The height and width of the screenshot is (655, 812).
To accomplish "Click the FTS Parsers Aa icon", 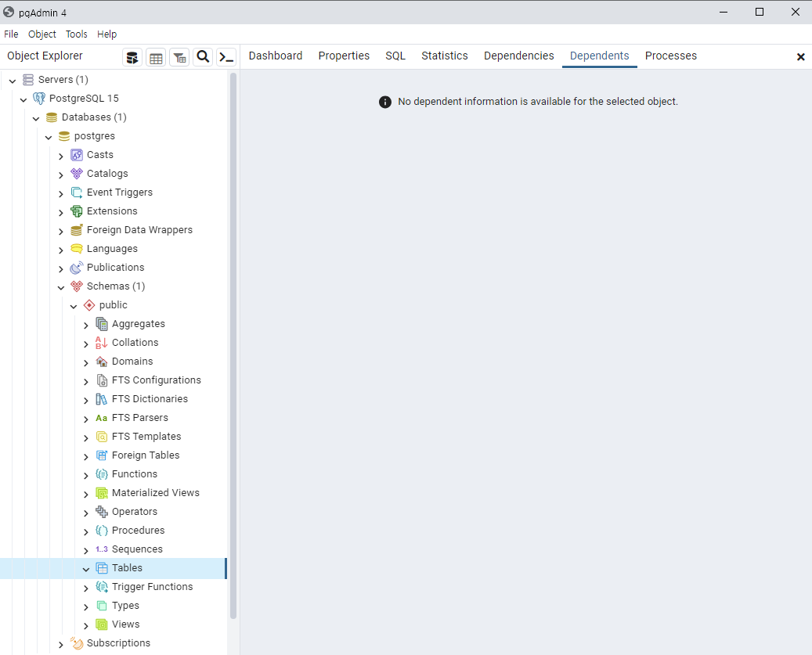I will (102, 418).
